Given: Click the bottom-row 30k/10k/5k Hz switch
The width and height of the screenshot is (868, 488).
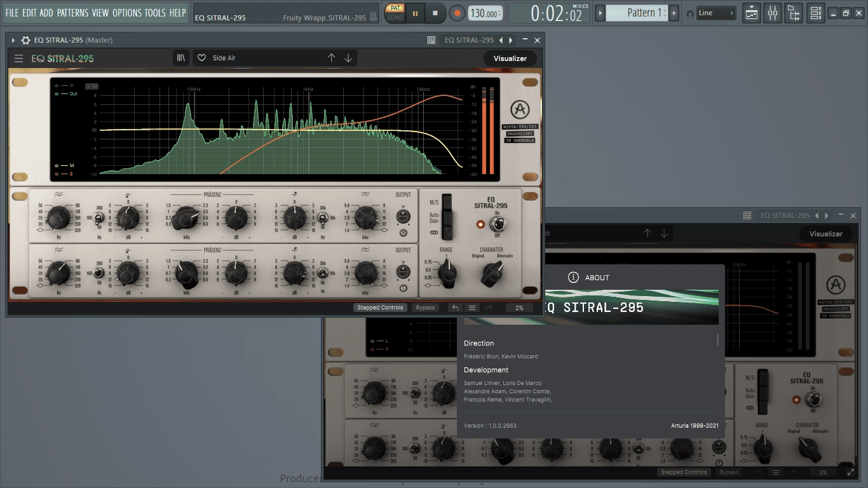Looking at the screenshot, I should [323, 274].
